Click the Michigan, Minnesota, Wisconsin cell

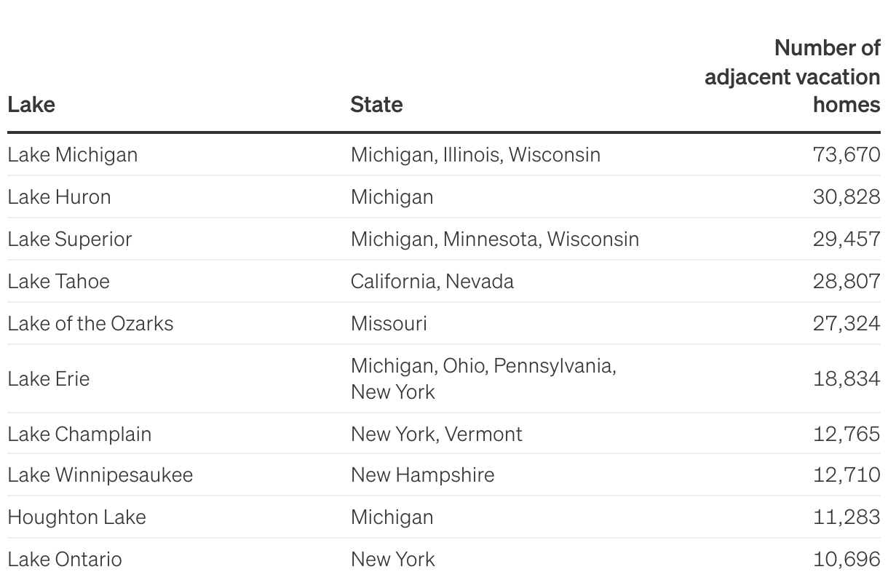494,239
